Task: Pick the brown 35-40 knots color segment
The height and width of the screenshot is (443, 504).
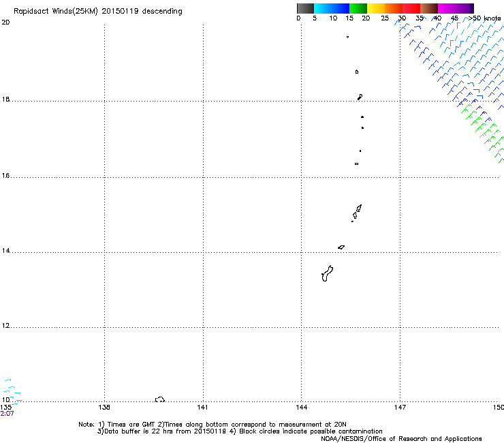Action: (429, 8)
